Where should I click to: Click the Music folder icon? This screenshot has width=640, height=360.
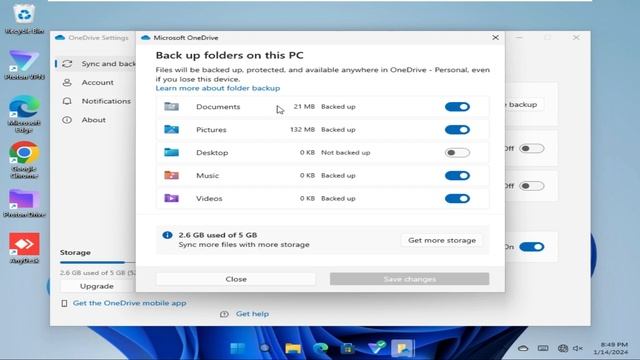pyautogui.click(x=171, y=175)
